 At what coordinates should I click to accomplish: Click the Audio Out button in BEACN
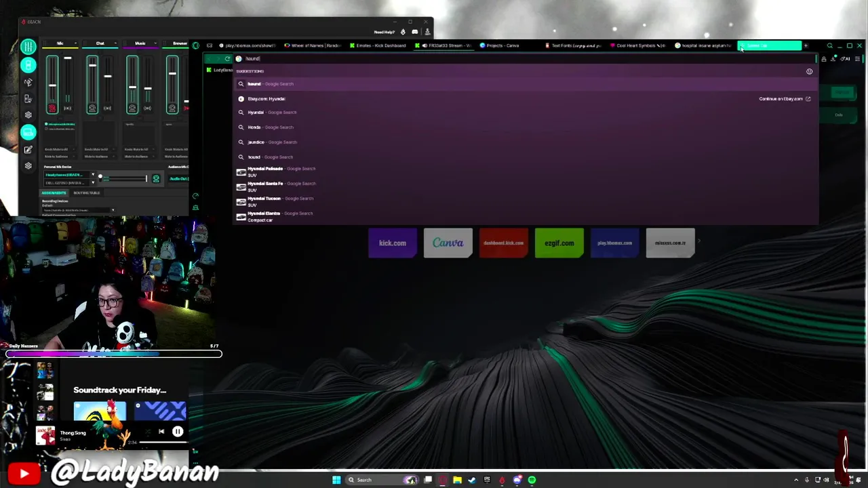pyautogui.click(x=179, y=179)
